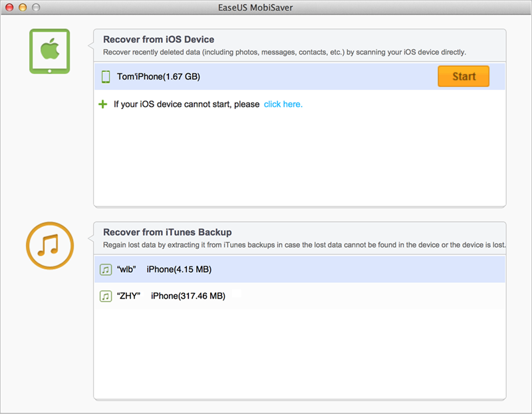Click the "Recover recently deleted data" description
The width and height of the screenshot is (532, 414).
coord(284,52)
